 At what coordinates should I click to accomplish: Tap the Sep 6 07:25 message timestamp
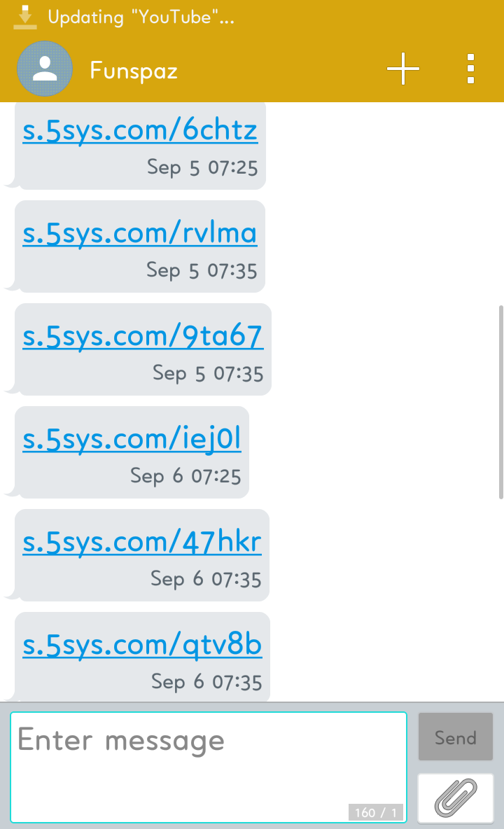point(185,476)
